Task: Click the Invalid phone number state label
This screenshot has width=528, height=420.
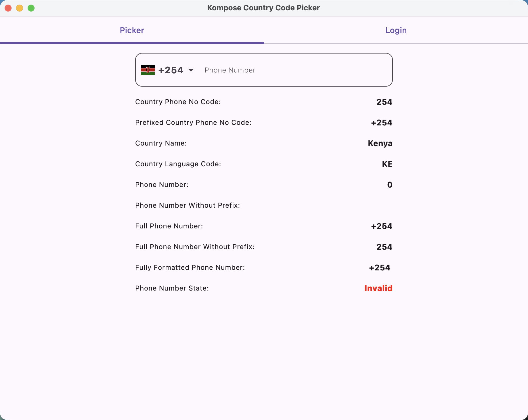Action: [378, 288]
